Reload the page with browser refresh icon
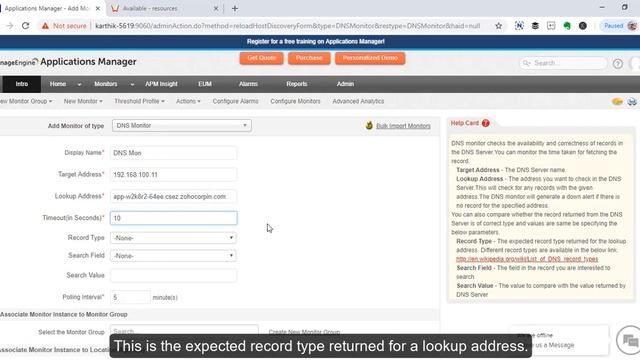 click(25, 26)
